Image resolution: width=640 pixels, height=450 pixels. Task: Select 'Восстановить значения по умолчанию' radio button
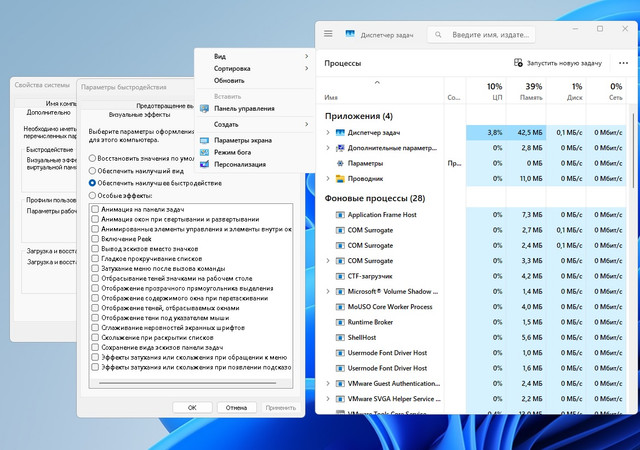tap(92, 158)
